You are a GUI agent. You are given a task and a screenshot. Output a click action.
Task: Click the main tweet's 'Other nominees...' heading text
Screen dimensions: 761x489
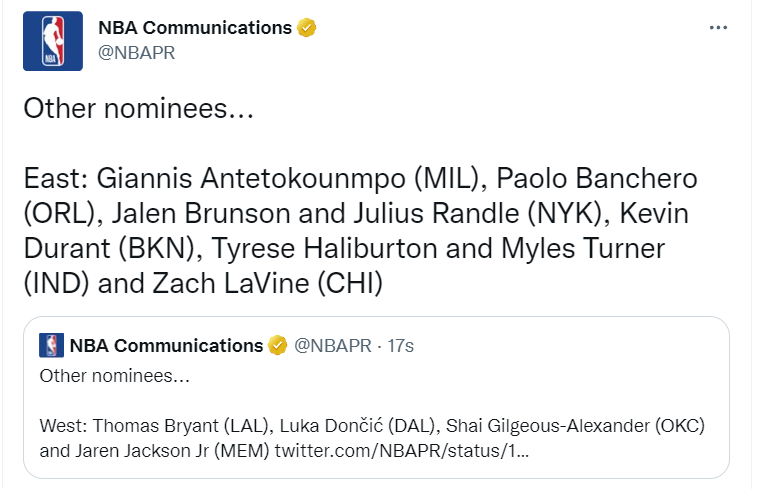(x=139, y=108)
